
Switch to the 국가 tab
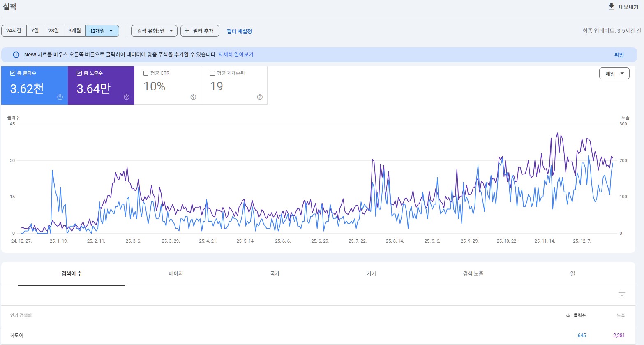coord(275,273)
